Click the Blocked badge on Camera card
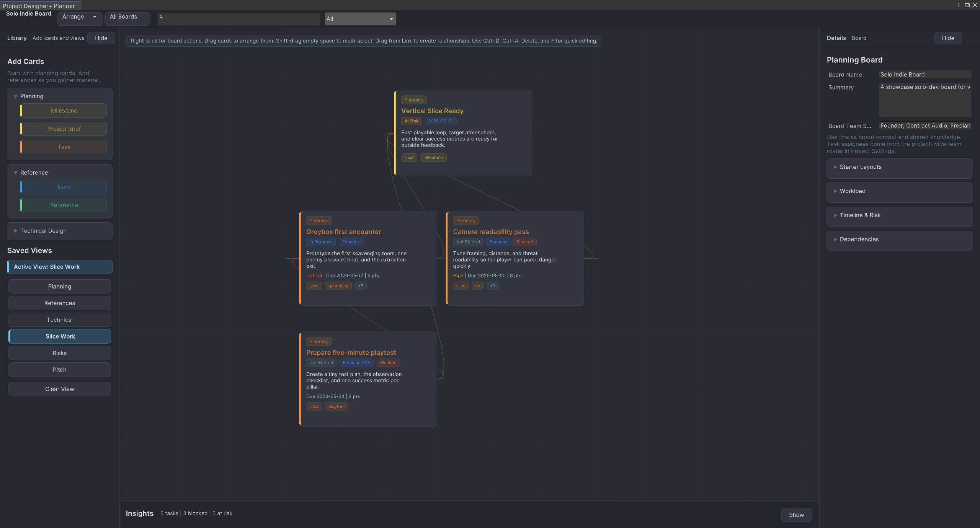The image size is (980, 528). pos(524,242)
